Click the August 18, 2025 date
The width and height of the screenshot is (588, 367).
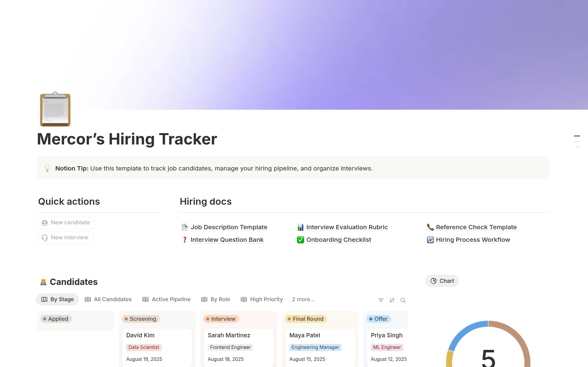pos(226,359)
